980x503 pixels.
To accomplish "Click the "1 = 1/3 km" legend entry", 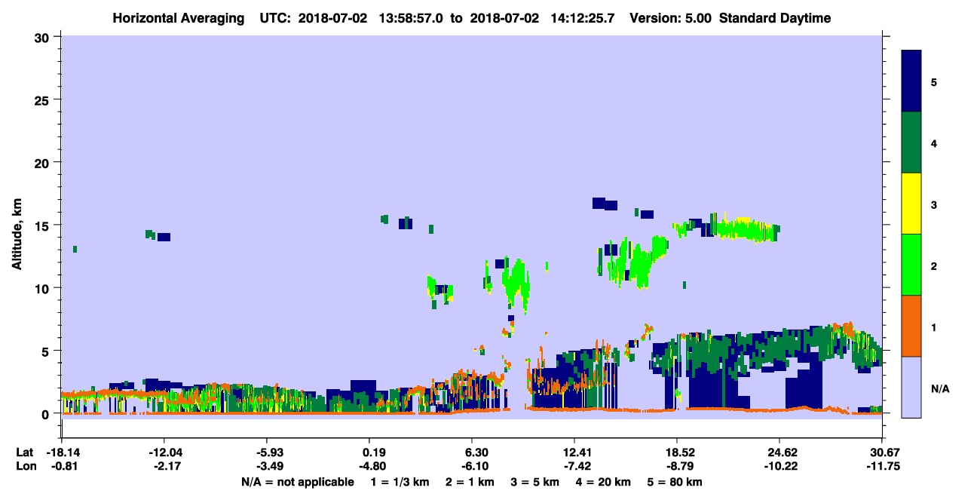I will pyautogui.click(x=399, y=482).
